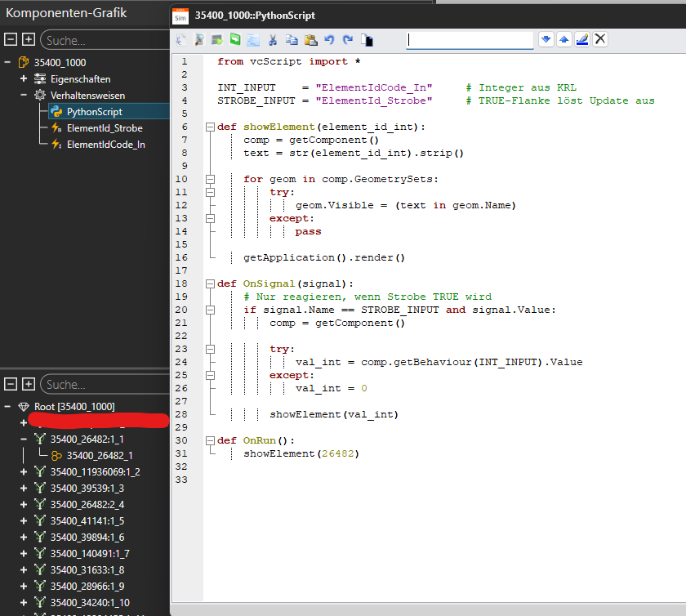
Task: Fold the OnSignal function definition
Action: click(x=210, y=283)
